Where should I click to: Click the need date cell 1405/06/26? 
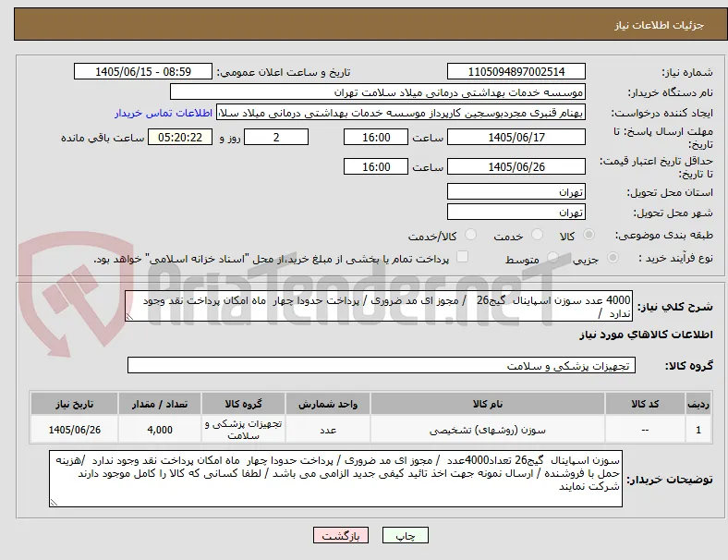click(x=74, y=430)
